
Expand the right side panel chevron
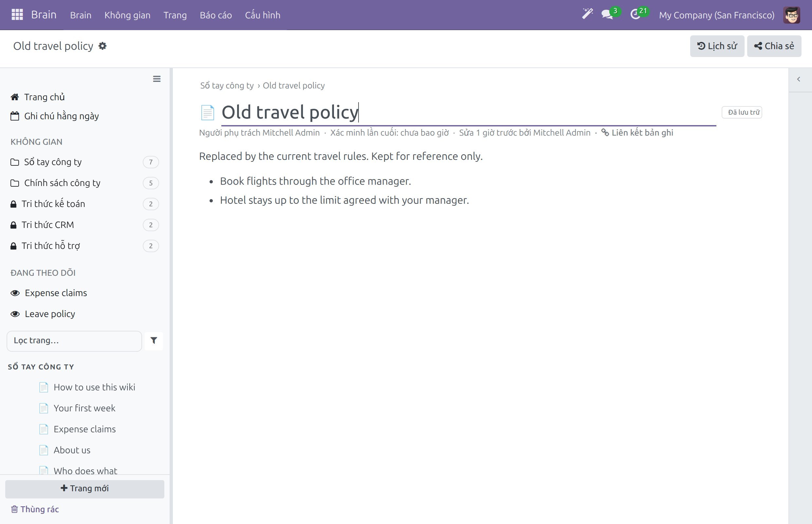pyautogui.click(x=798, y=79)
